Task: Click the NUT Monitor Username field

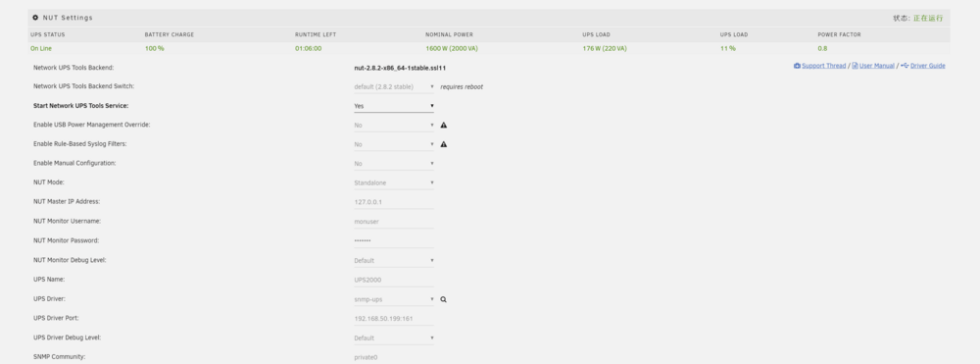Action: [x=394, y=222]
